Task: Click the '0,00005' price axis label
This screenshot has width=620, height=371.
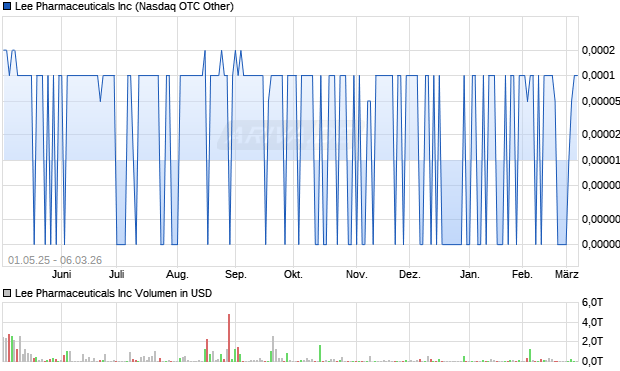Action: (601, 101)
